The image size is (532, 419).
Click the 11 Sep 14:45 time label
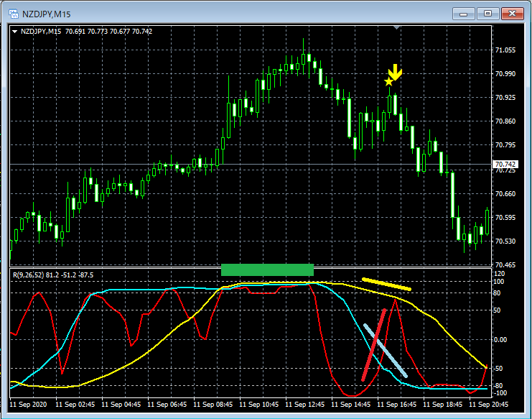tap(351, 405)
